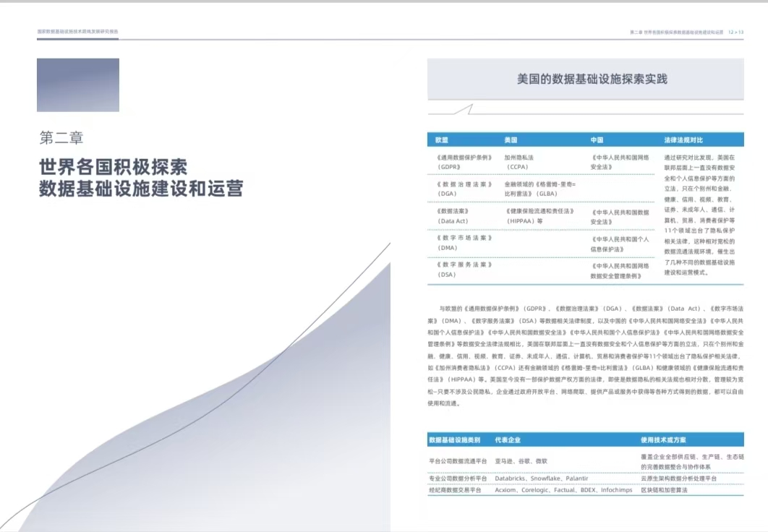This screenshot has width=768, height=532.
Task: Click the 使用技术或方案 table header
Action: [x=664, y=439]
